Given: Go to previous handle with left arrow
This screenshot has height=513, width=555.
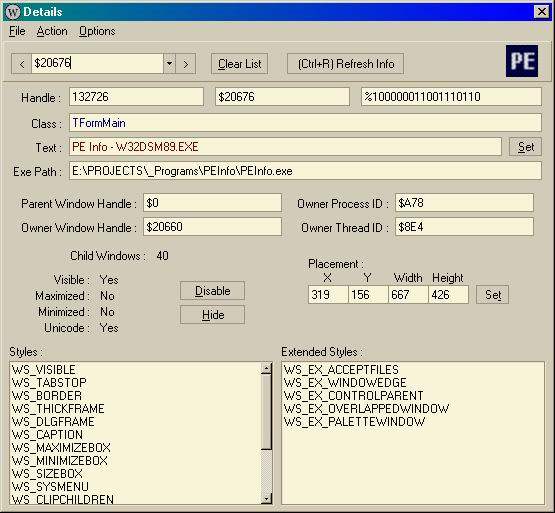Looking at the screenshot, I should [x=22, y=64].
